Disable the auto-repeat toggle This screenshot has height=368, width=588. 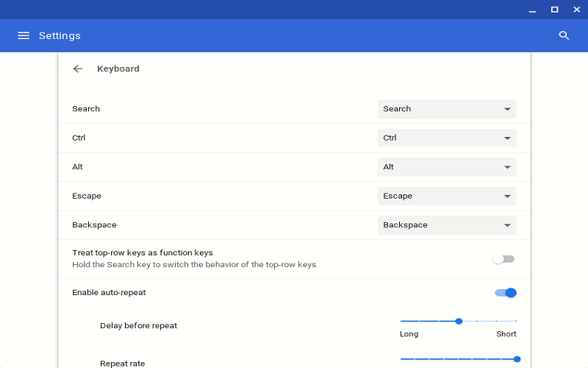pyautogui.click(x=506, y=292)
